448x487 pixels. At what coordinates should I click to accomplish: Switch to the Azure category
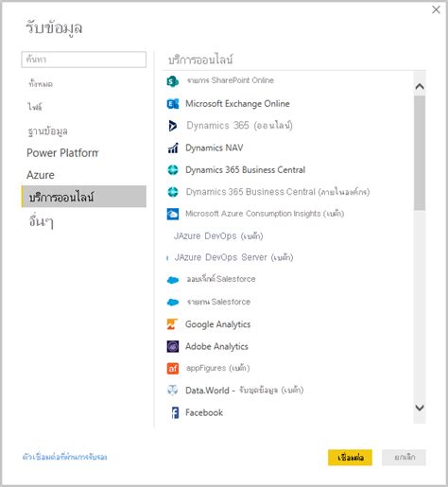tap(41, 175)
